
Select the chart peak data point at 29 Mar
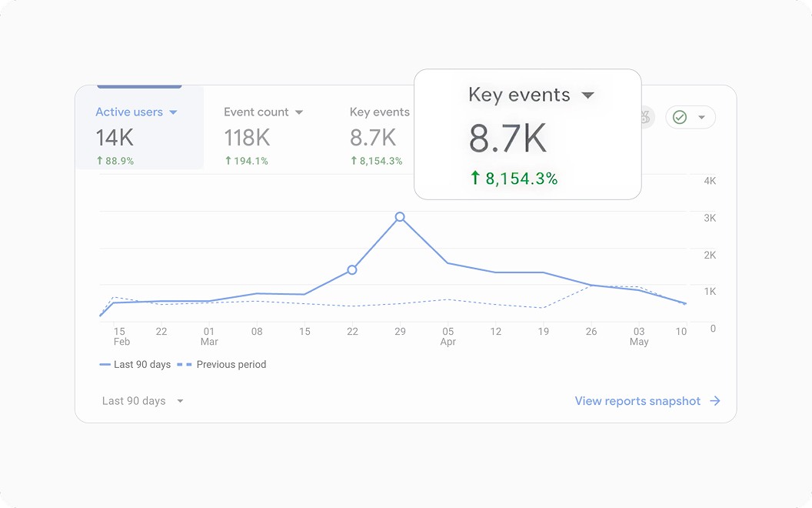[400, 217]
